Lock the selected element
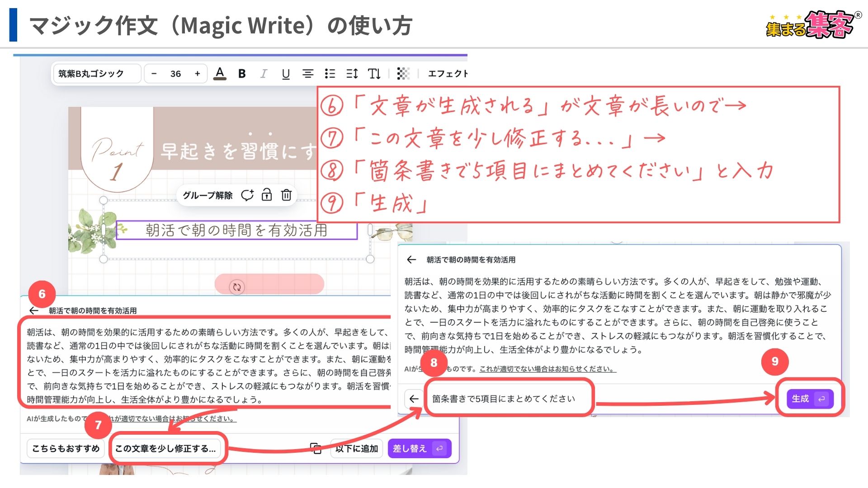Screen dimensions: 868x488 (267, 195)
